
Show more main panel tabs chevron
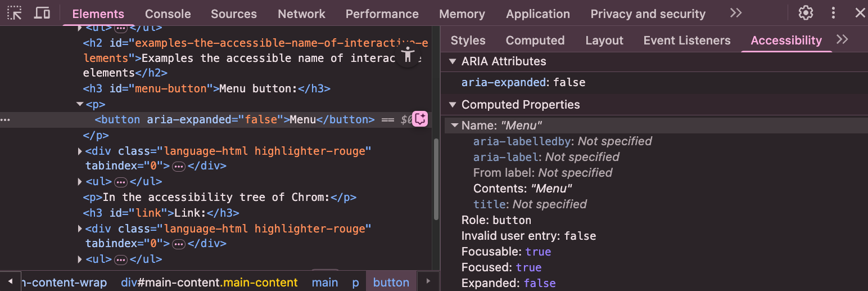pos(735,13)
